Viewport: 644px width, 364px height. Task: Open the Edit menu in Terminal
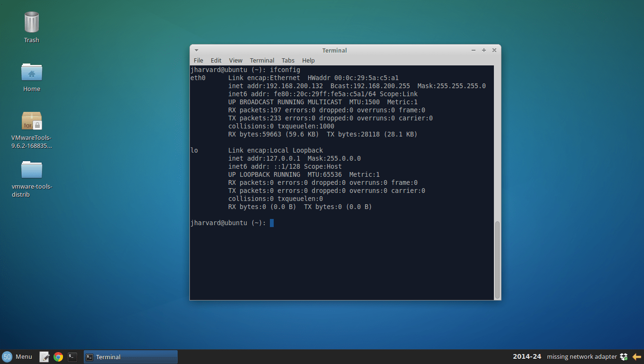coord(216,60)
